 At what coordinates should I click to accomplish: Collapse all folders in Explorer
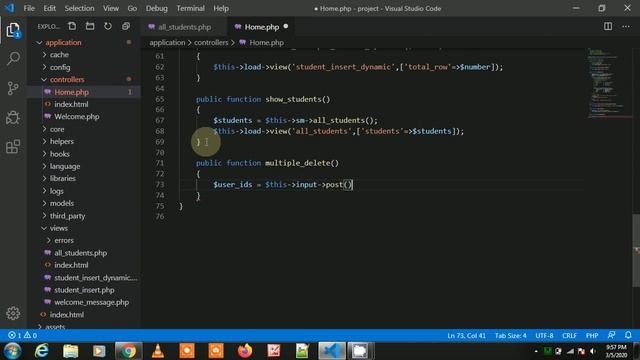click(x=126, y=27)
